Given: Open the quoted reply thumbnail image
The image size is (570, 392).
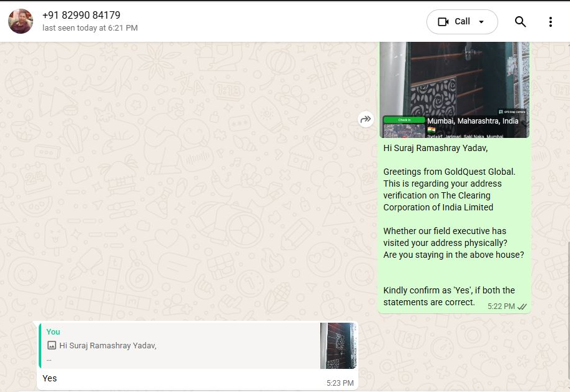Looking at the screenshot, I should click(x=338, y=346).
